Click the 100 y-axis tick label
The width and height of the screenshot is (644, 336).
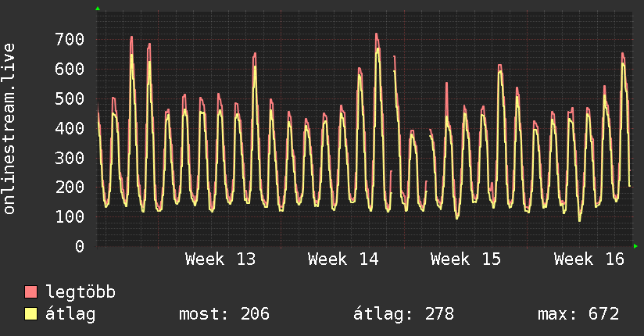pos(70,217)
